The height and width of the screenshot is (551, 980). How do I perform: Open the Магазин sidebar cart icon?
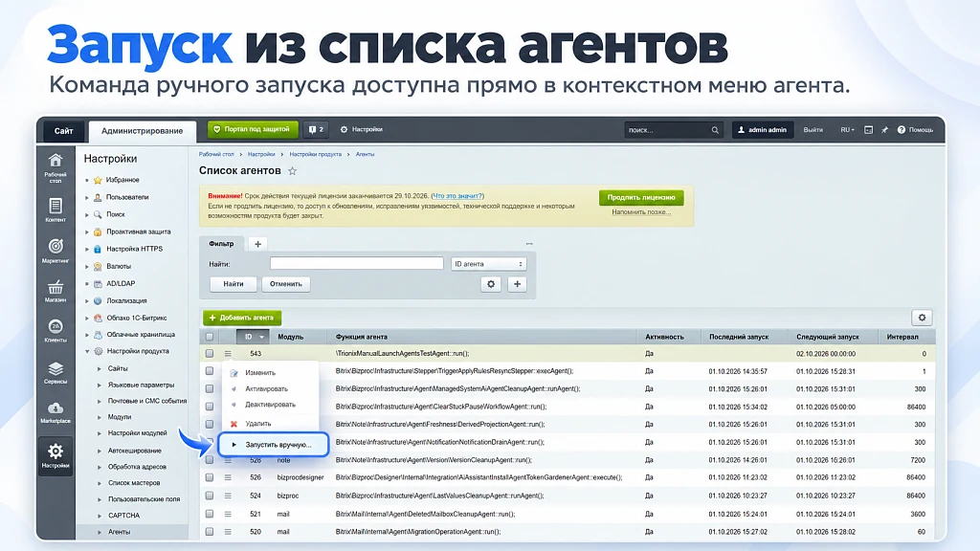(56, 291)
